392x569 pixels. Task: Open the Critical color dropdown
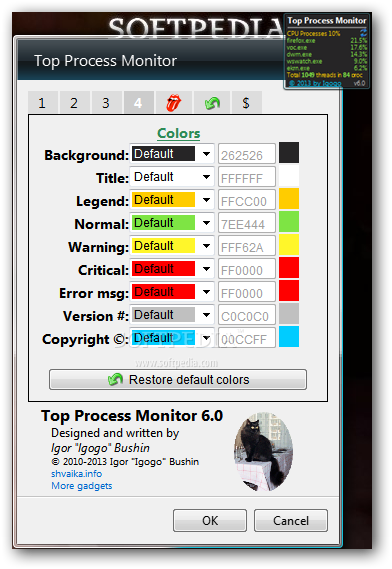point(172,269)
